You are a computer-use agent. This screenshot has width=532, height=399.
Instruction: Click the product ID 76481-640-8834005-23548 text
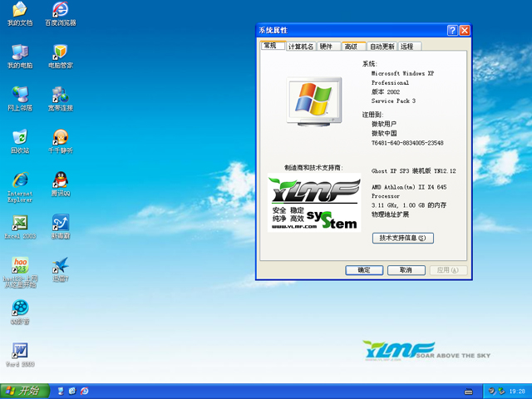pos(407,143)
